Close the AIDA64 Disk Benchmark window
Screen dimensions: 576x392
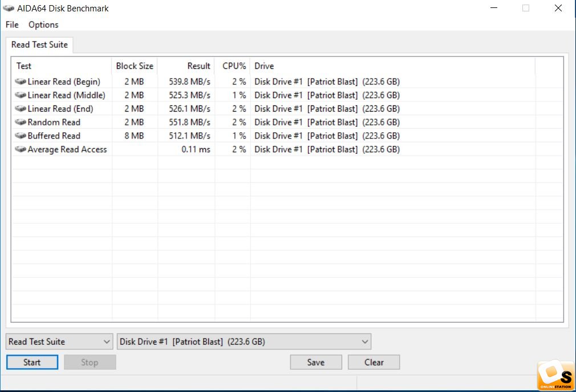point(558,8)
